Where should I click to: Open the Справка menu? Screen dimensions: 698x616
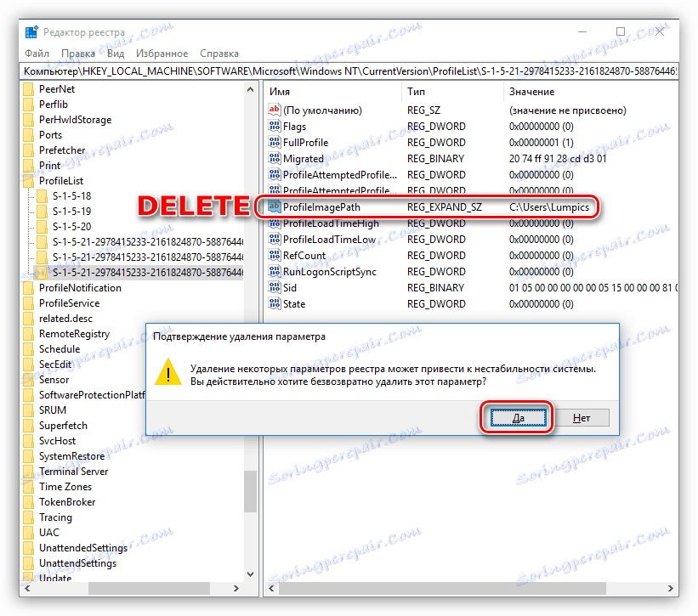click(x=219, y=54)
